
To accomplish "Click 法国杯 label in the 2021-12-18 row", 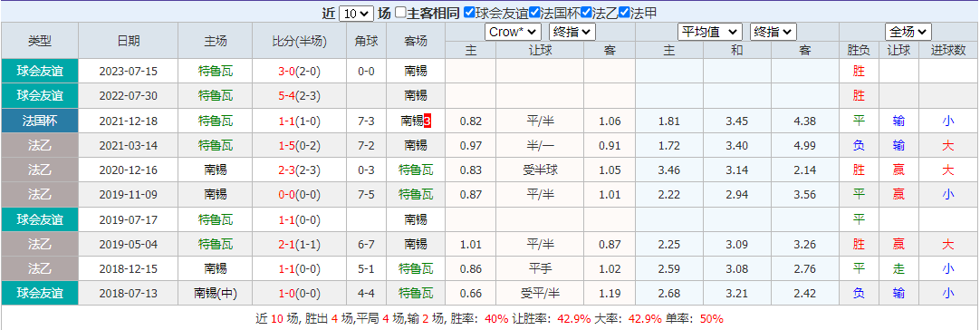I will tap(40, 121).
